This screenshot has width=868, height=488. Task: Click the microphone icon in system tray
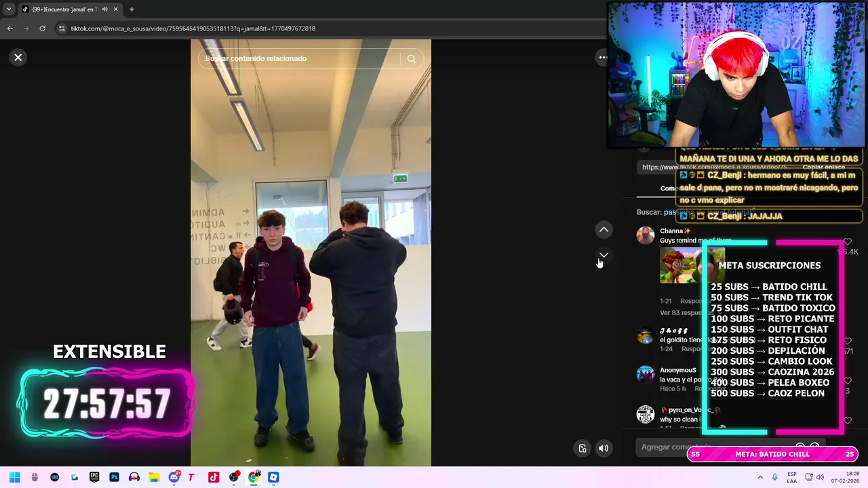774,477
